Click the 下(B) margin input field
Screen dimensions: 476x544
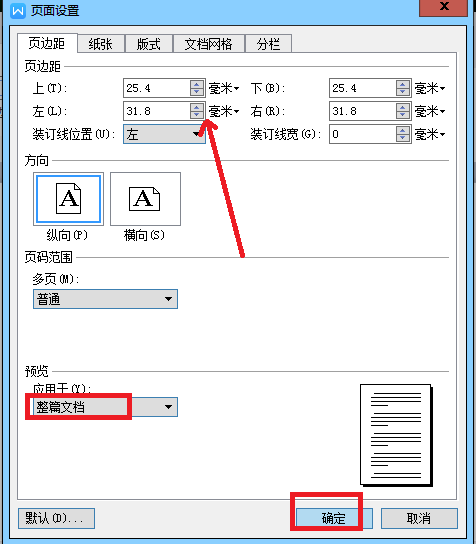point(363,88)
